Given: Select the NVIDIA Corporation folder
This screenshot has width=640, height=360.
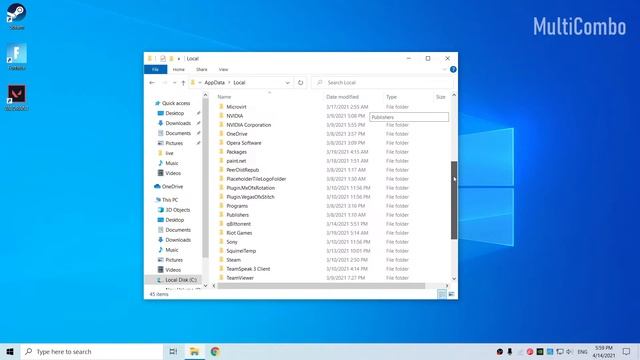Looking at the screenshot, I should click(x=249, y=125).
